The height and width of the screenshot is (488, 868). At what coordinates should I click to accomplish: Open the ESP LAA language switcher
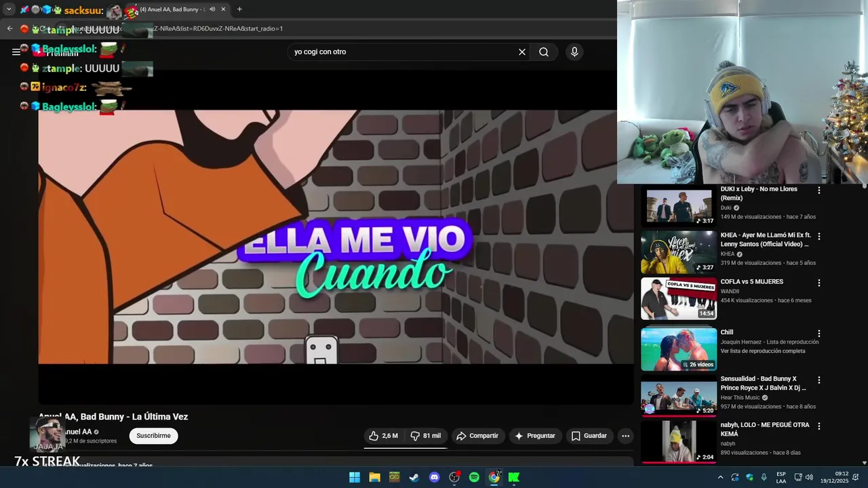pos(781,477)
